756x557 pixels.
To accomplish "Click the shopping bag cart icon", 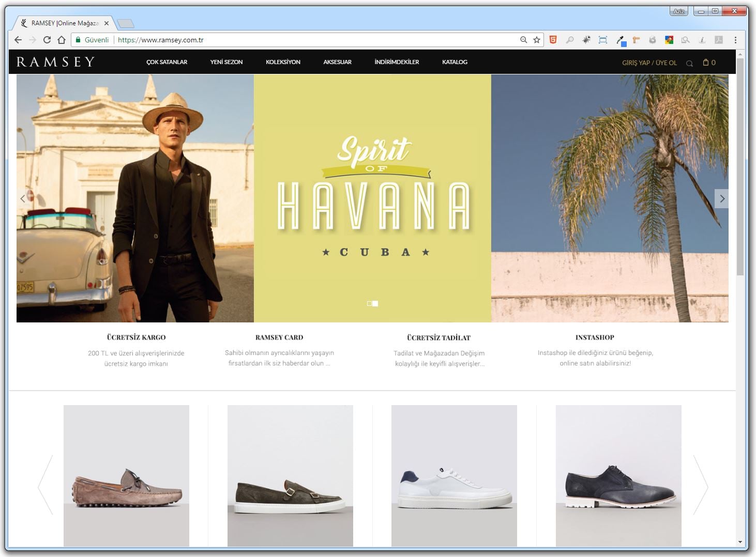I will coord(706,63).
